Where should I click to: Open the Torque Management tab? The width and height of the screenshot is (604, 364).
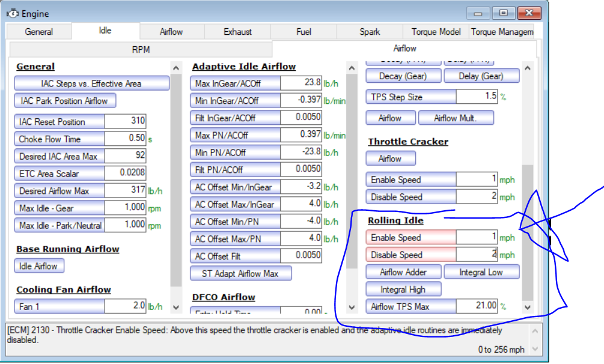point(502,32)
